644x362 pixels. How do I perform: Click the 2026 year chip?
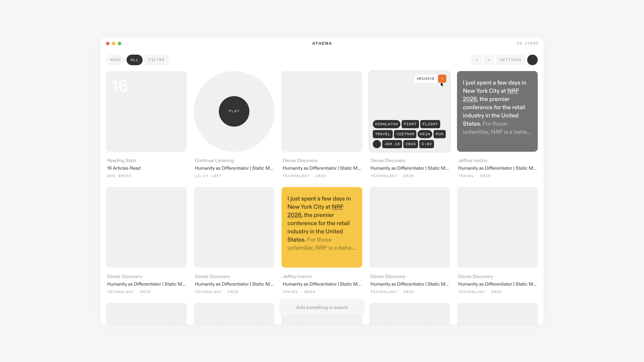pos(411,144)
